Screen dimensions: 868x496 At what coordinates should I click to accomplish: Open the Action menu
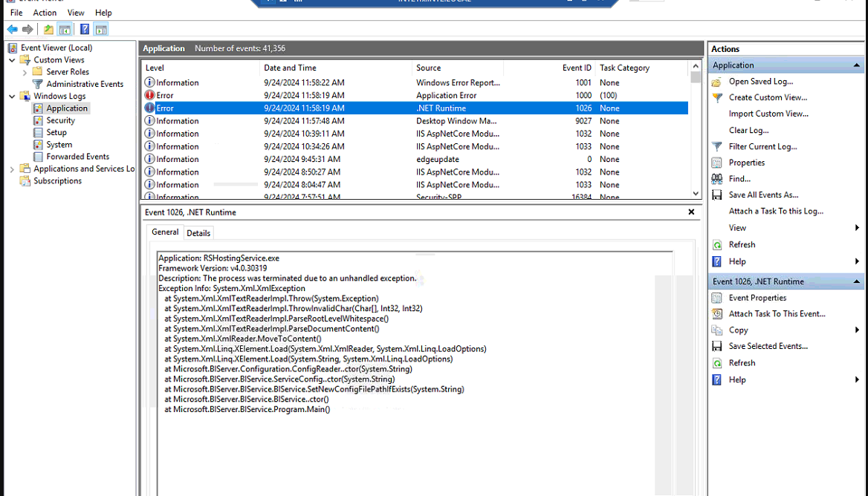[45, 12]
